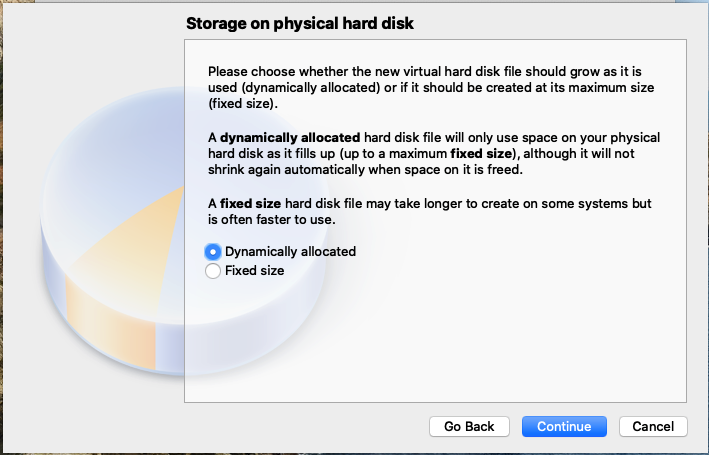Click bold "fixed size" in "A fixed size hard disk"
The image size is (709, 455).
251,204
